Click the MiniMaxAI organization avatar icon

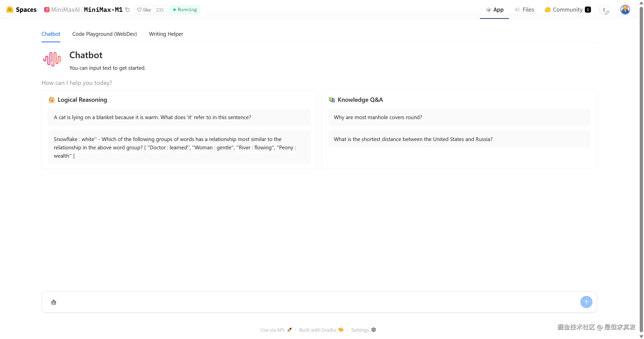coord(47,10)
